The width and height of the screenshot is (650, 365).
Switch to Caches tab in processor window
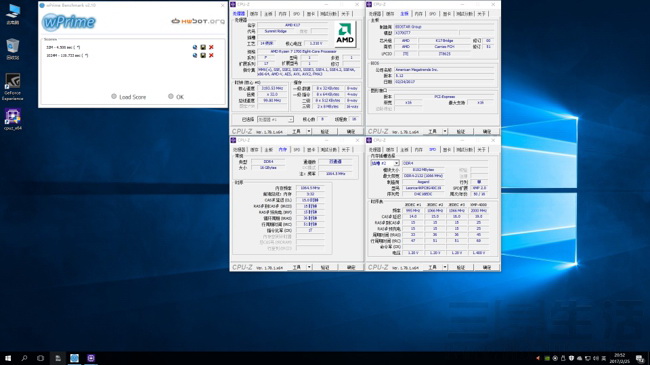coord(254,14)
